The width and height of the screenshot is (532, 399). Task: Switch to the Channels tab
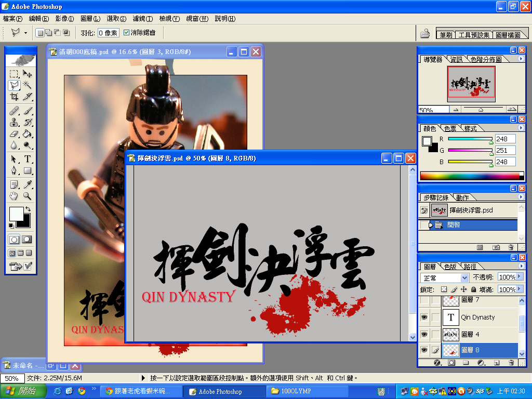point(450,267)
